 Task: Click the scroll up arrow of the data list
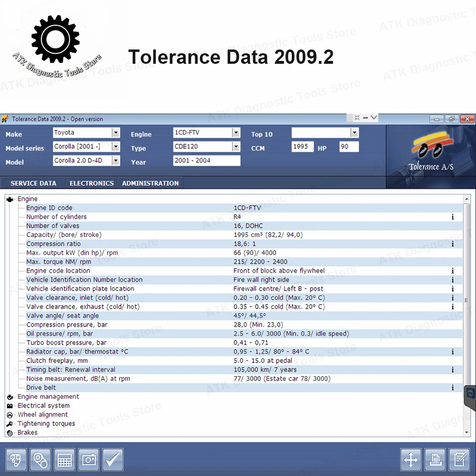(466, 199)
